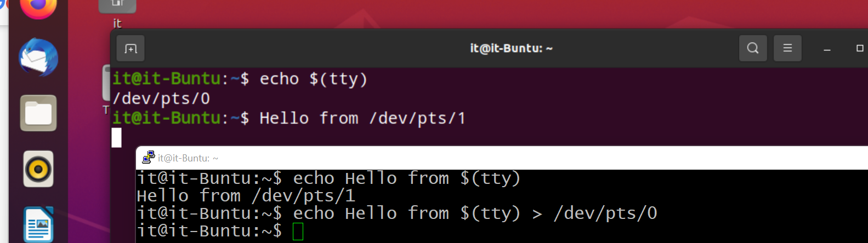Image resolution: width=868 pixels, height=243 pixels.
Task: Open Firefox from the Ubuntu dock
Action: (38, 8)
